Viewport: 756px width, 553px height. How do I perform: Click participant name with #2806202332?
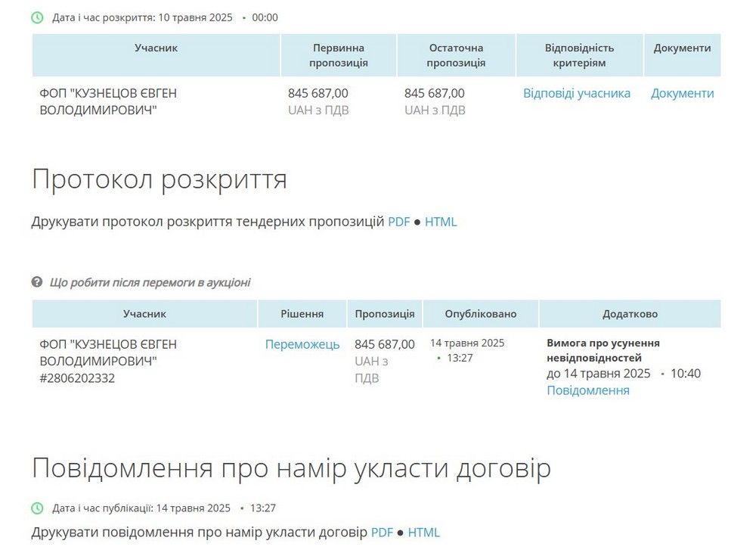click(x=108, y=361)
